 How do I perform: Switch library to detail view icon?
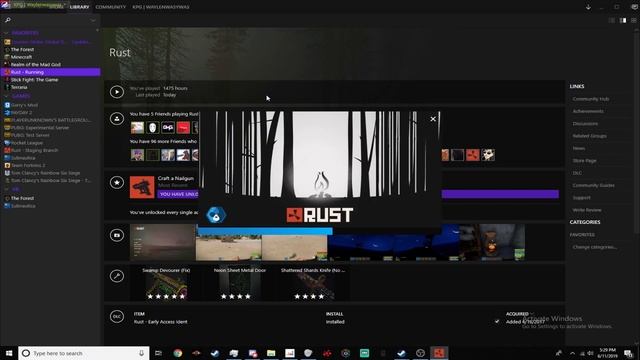[x=623, y=20]
